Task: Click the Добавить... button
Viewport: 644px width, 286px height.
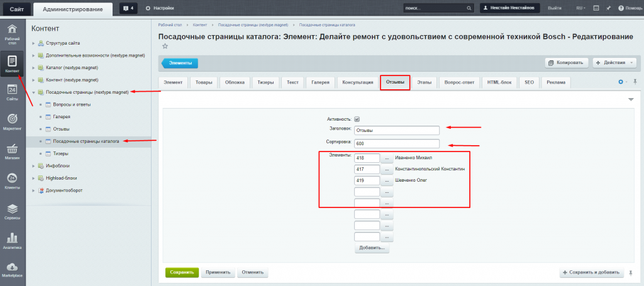Action: 372,248
